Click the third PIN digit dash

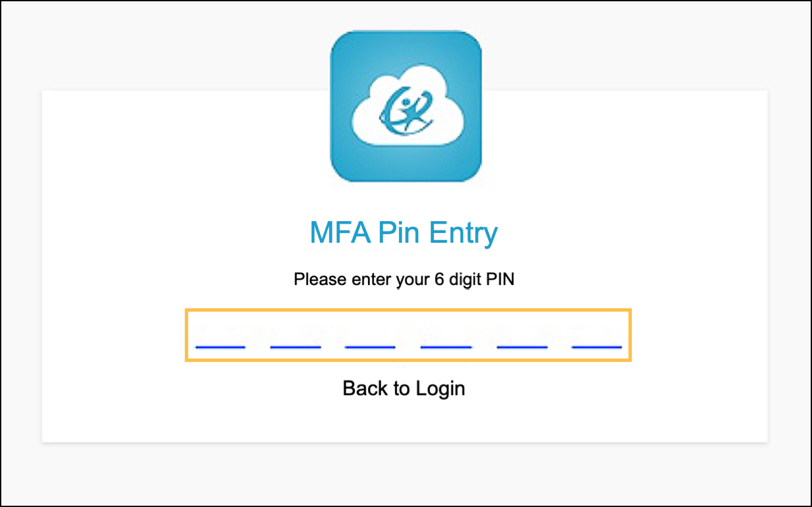[x=370, y=347]
